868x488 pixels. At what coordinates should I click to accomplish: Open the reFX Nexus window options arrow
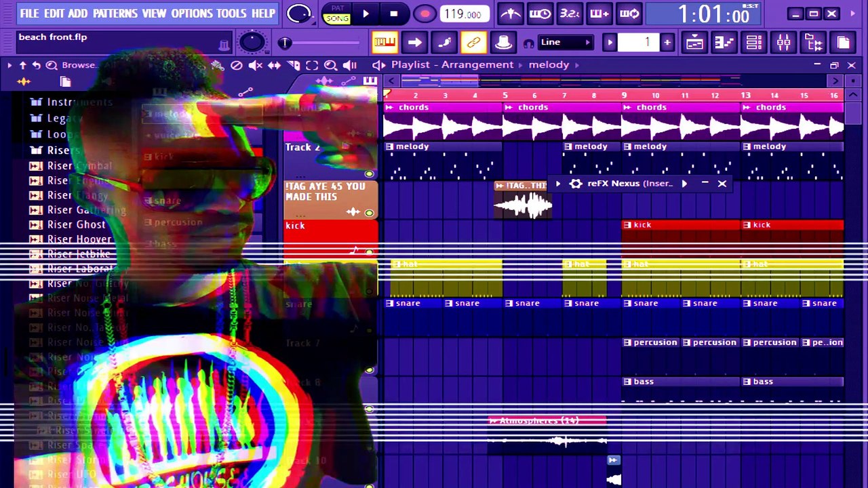pyautogui.click(x=558, y=183)
